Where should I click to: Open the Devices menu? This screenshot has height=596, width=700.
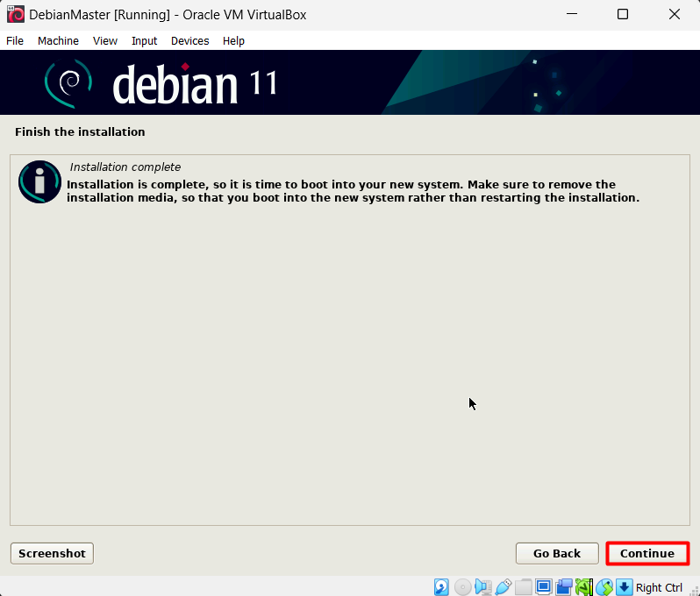tap(189, 40)
